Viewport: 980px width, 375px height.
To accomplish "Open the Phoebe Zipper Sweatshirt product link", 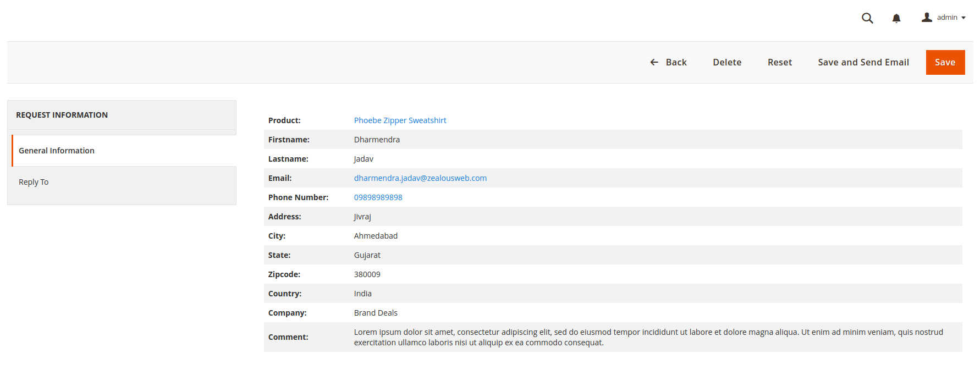I will (x=400, y=120).
